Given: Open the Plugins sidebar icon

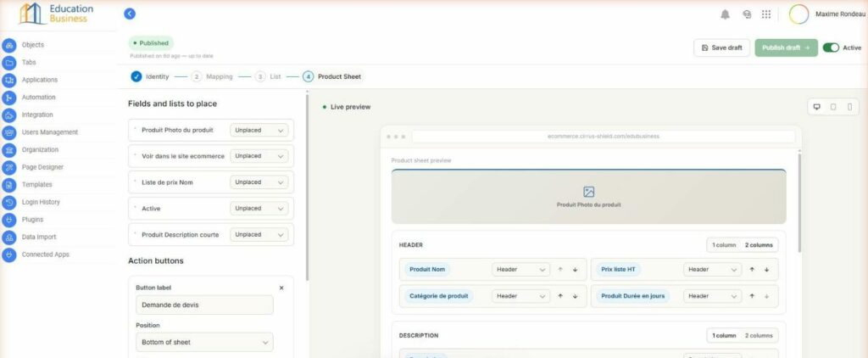Looking at the screenshot, I should coord(8,220).
